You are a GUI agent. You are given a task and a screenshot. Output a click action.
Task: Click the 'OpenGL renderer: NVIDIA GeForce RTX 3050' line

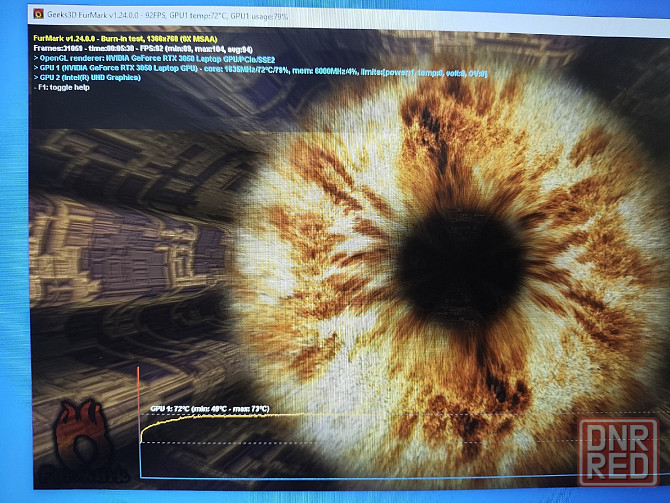point(154,59)
